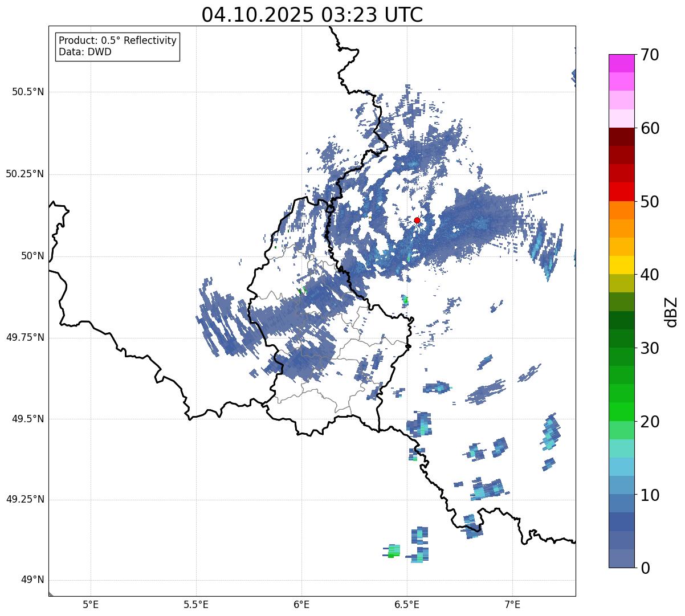Click the 0 colorbar tick label
The width and height of the screenshot is (685, 616).
click(645, 568)
